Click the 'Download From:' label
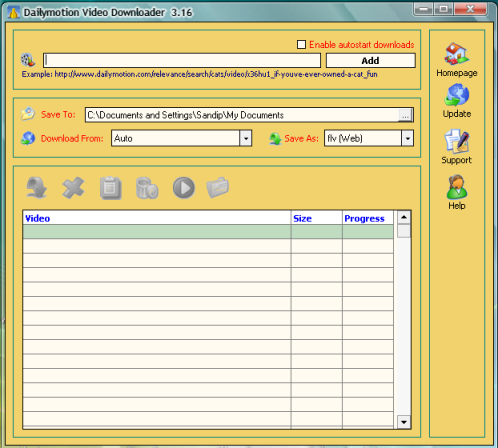Screen dimensions: 498x448 tap(72, 138)
